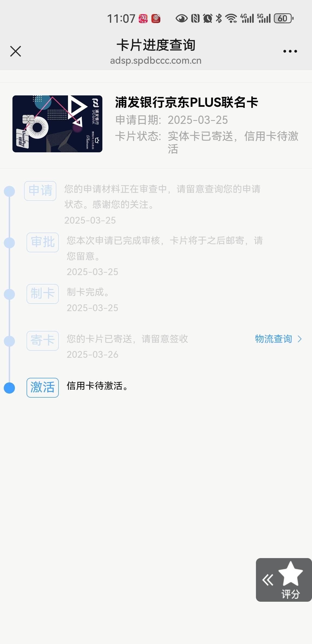The height and width of the screenshot is (644, 312).
Task: Select the 审批 step label
Action: [43, 242]
